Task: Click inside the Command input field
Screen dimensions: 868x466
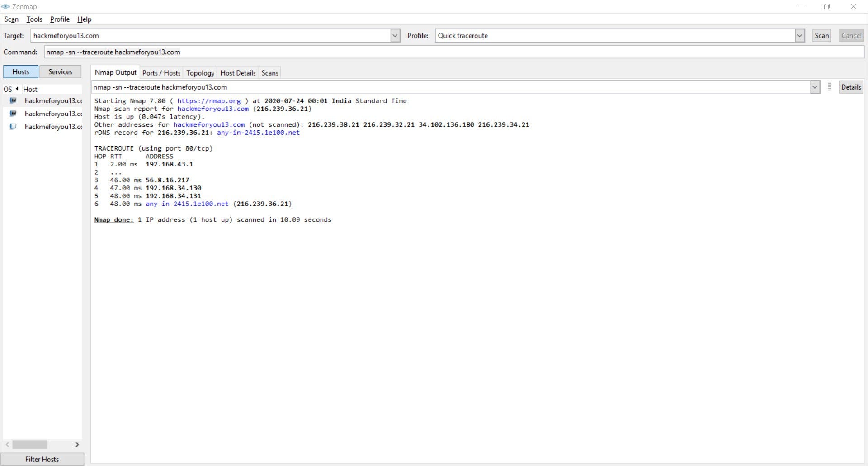Action: tap(454, 52)
